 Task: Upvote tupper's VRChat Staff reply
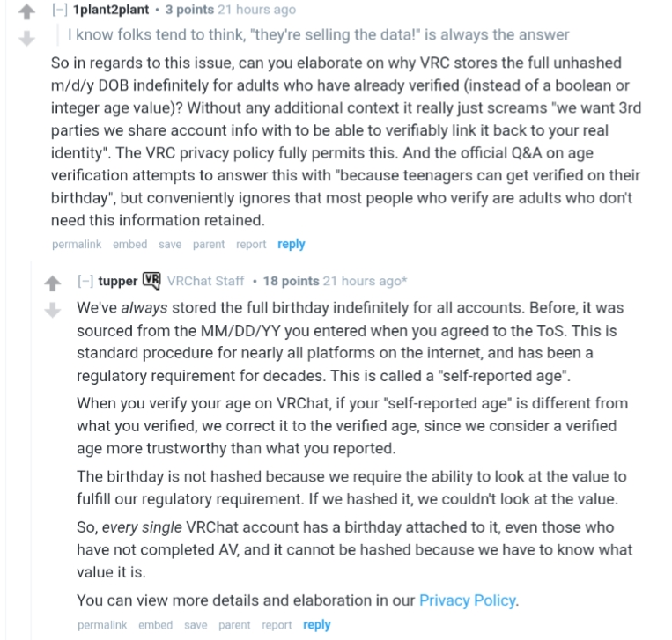tap(53, 283)
